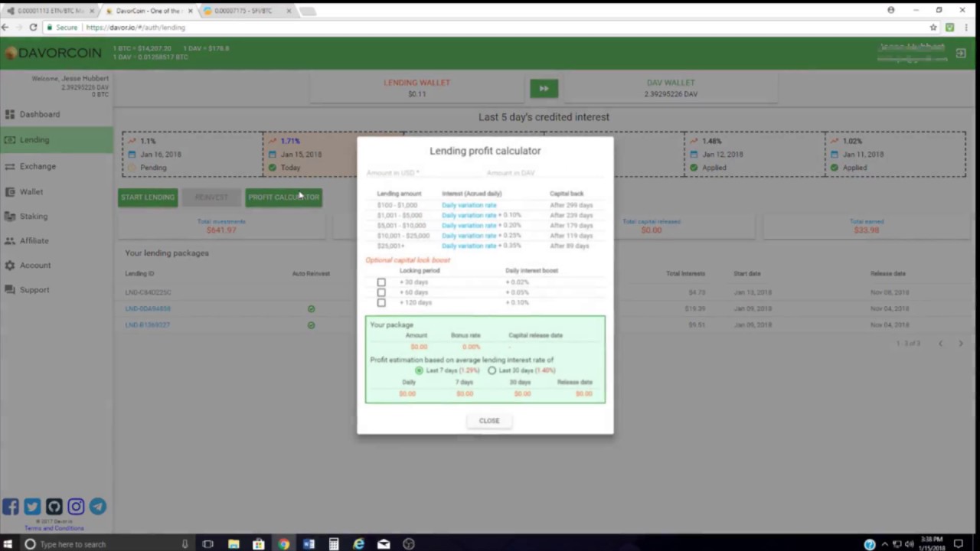This screenshot has height=551, width=980.
Task: Toggle auto reinvest for LND-0D494838
Action: 311,308
